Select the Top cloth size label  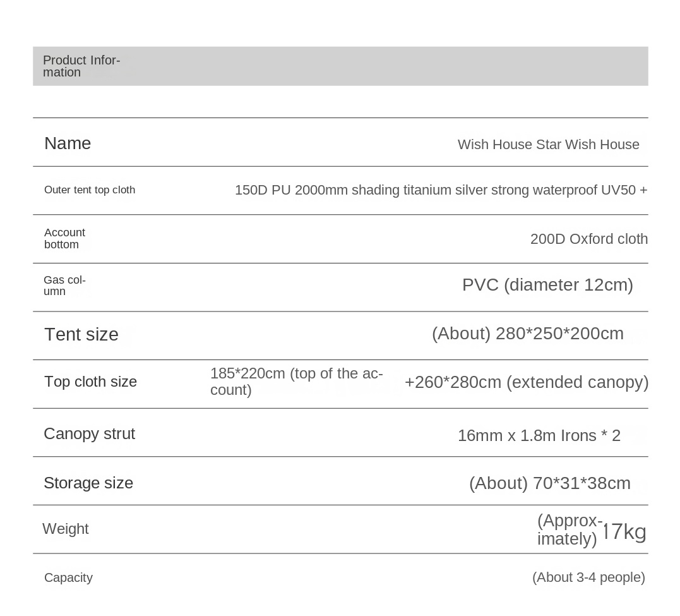(x=90, y=382)
